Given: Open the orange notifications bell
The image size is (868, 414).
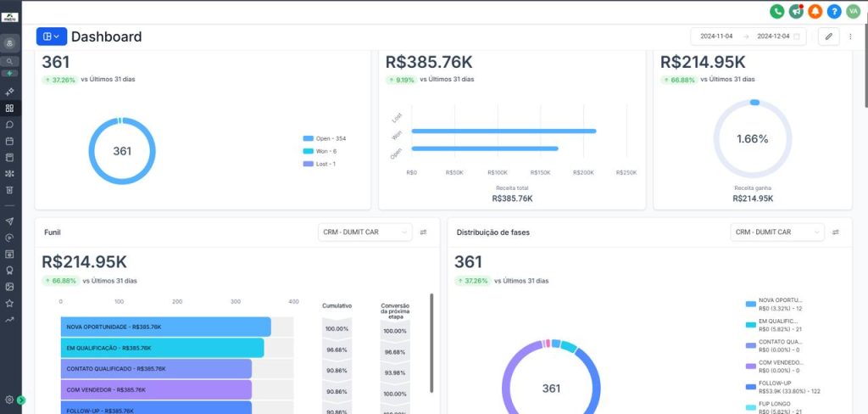Looking at the screenshot, I should point(815,11).
